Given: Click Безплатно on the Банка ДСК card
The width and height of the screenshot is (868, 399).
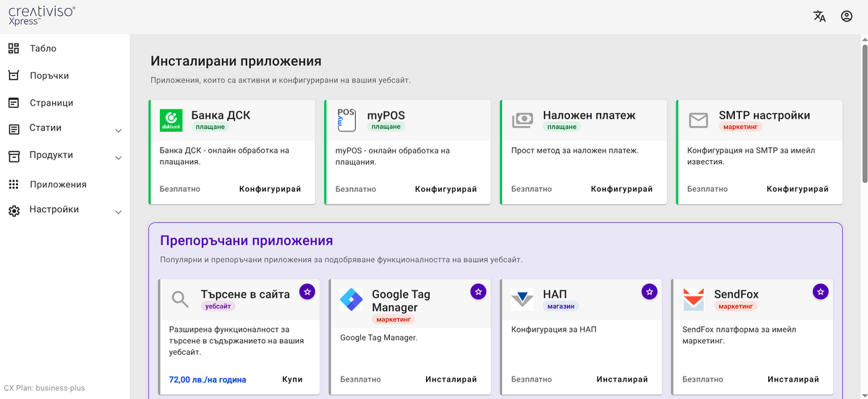Looking at the screenshot, I should 180,189.
